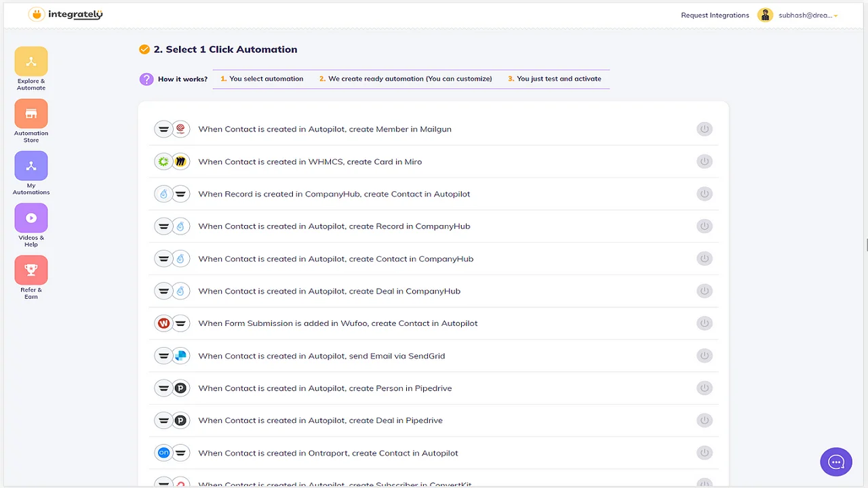Activate the Autopilot to Mailgun automation toggle

[x=705, y=129]
